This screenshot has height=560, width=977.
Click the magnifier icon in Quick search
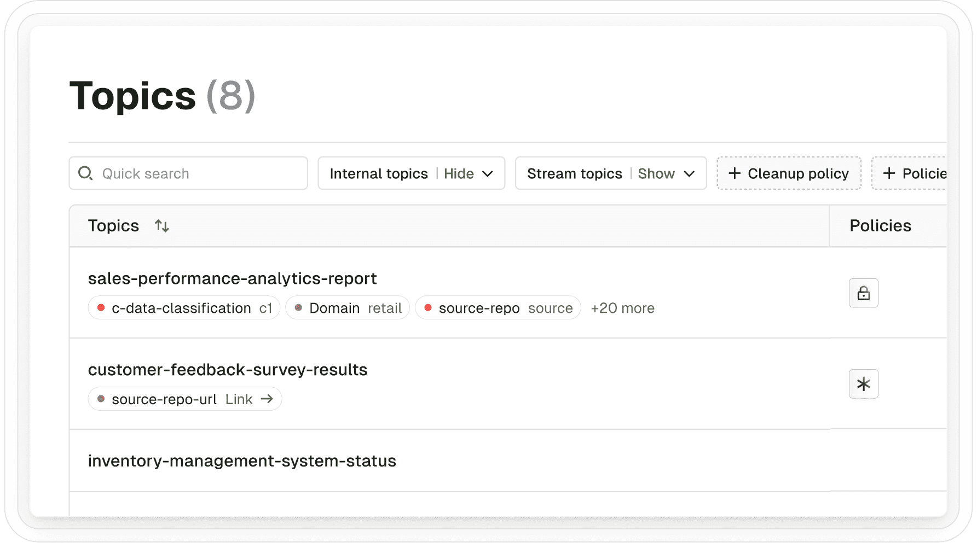85,173
